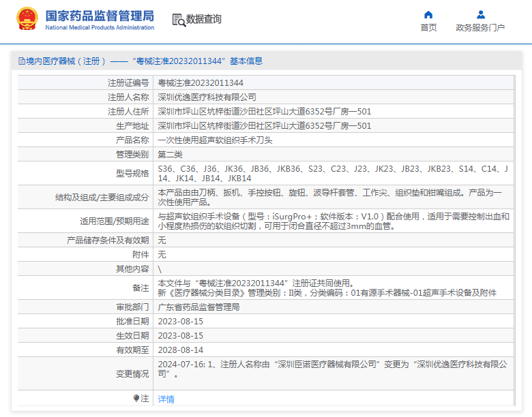Viewport: 532px width, 417px height.
Task: Select approving department 广东省药品监督管理局
Action: [199, 307]
